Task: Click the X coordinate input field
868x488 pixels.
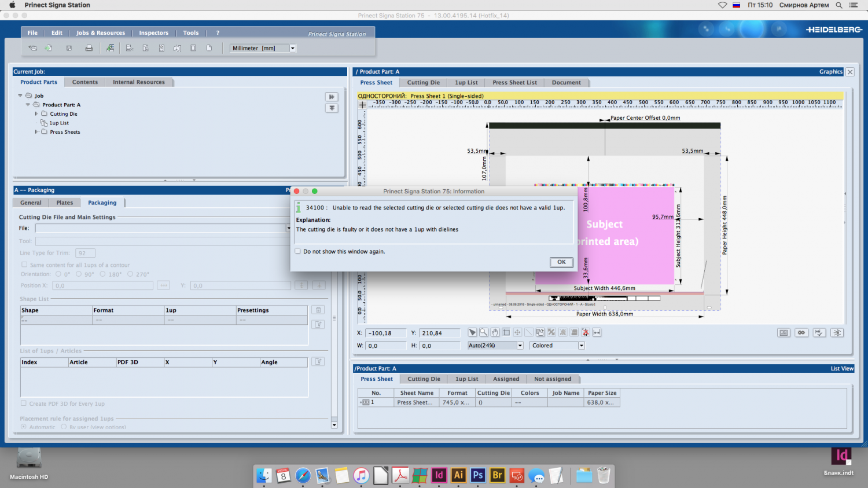Action: (386, 333)
